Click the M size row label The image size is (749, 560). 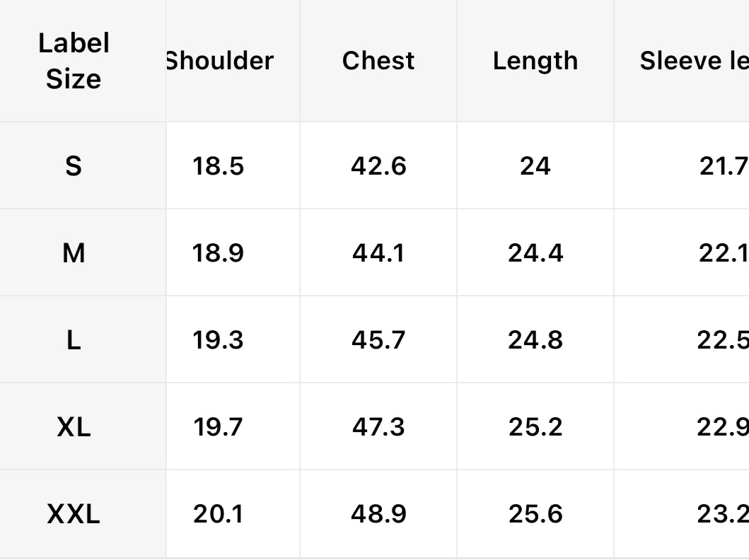[x=74, y=252]
